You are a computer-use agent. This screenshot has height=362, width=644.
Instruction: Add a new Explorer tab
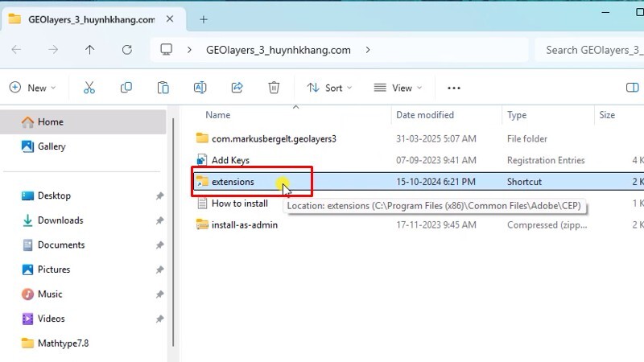(x=204, y=19)
